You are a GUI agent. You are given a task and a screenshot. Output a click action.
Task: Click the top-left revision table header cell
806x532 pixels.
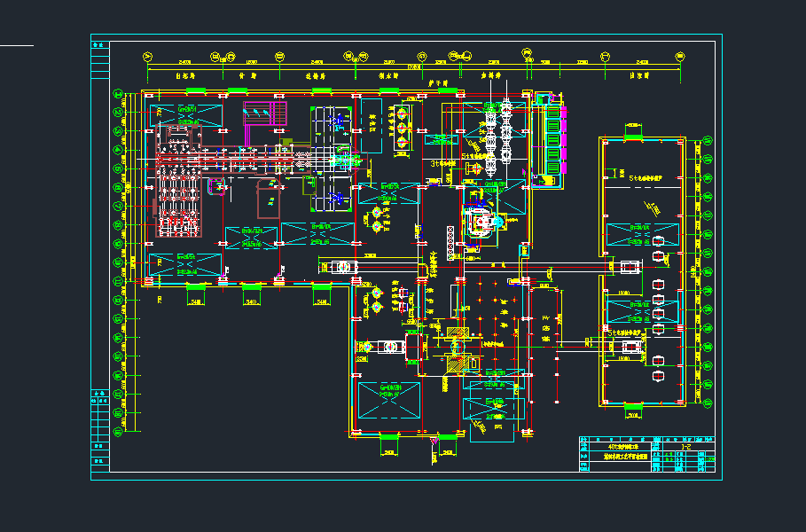(x=100, y=42)
